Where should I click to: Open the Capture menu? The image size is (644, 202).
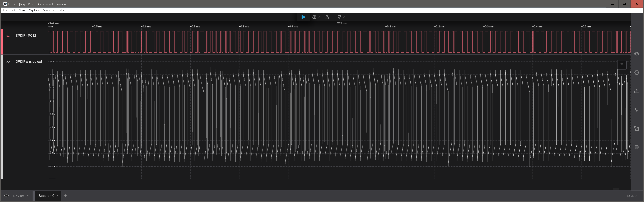pyautogui.click(x=34, y=10)
